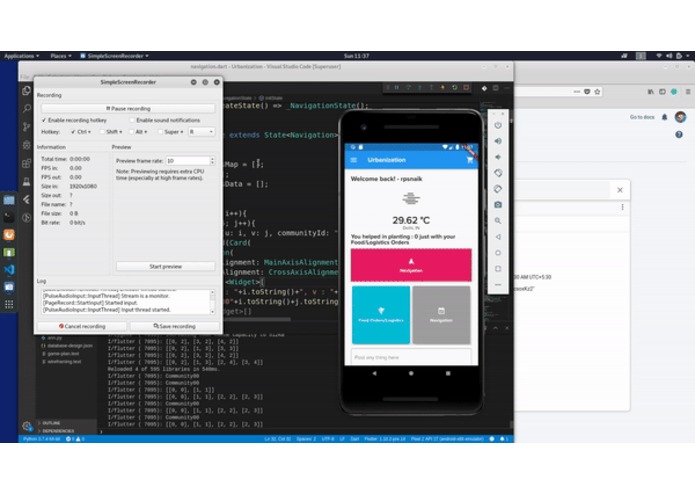Show all applications grid in dock
Screen dimensions: 695x494
(9, 304)
